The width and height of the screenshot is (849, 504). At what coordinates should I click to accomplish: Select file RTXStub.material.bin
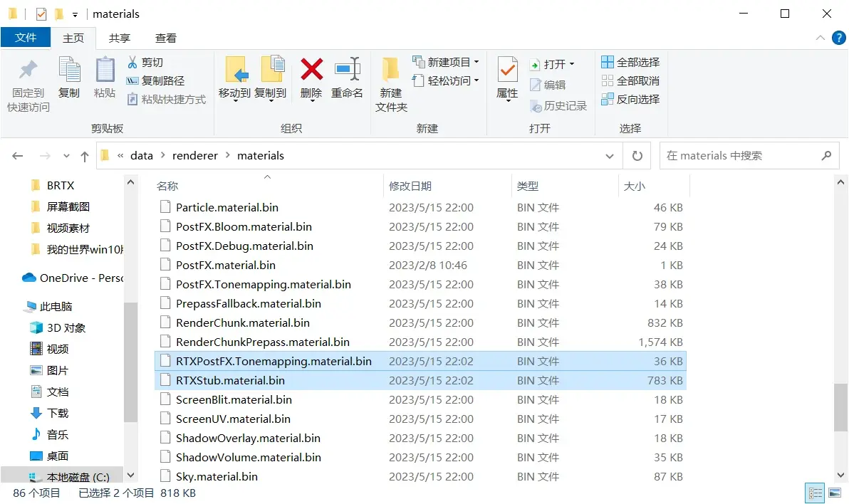(x=420, y=380)
